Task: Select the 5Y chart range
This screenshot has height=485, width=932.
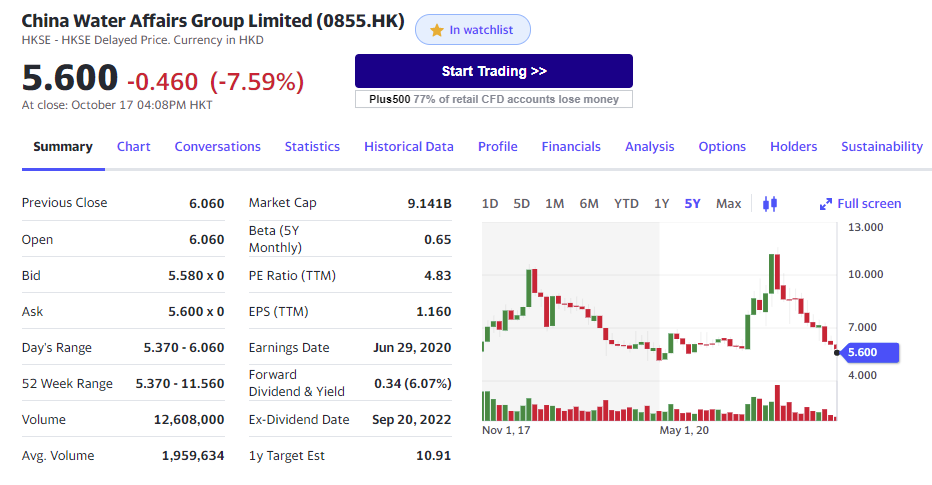Action: (692, 204)
